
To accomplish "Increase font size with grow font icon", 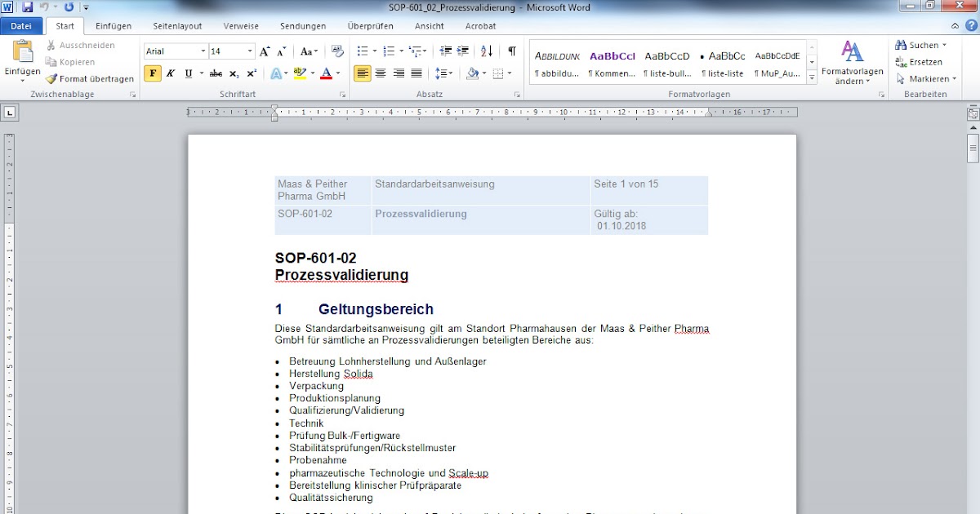I will [265, 51].
